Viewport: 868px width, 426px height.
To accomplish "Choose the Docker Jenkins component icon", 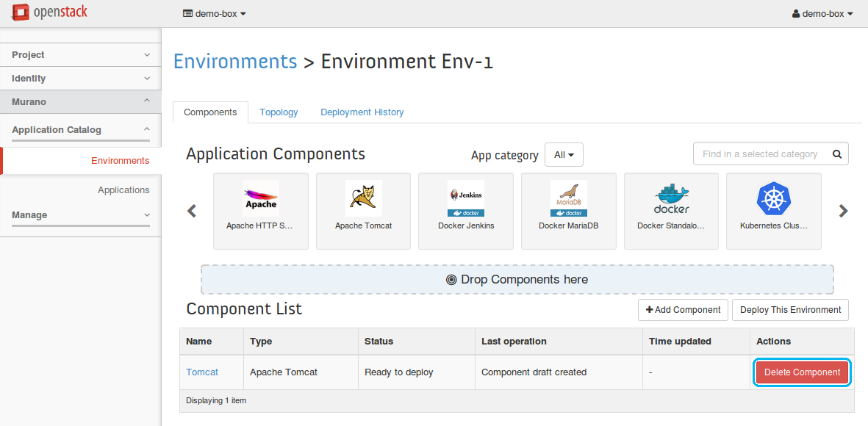I will pos(466,199).
